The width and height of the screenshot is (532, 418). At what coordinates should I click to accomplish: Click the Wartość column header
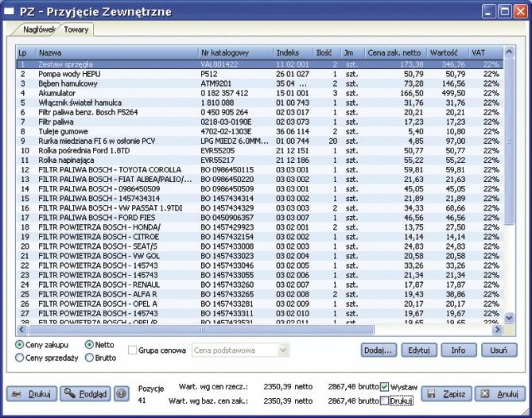pos(448,53)
